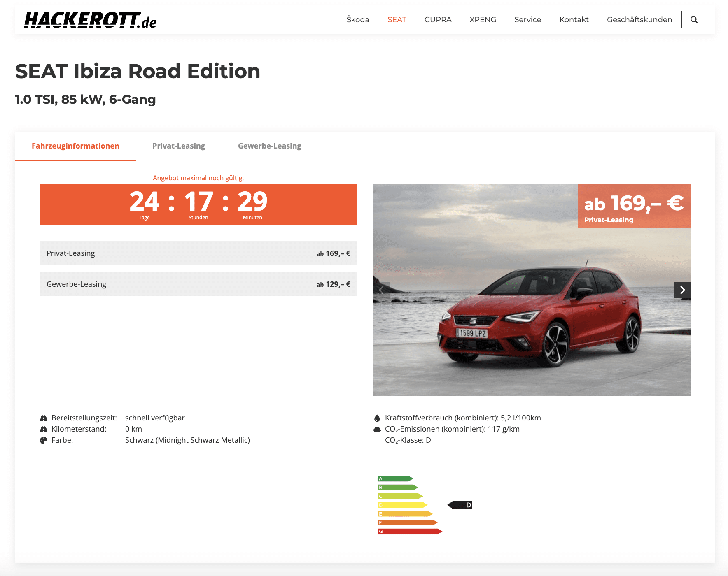Click the Gewerbe-Leasing ab 129 € row

[x=198, y=284]
